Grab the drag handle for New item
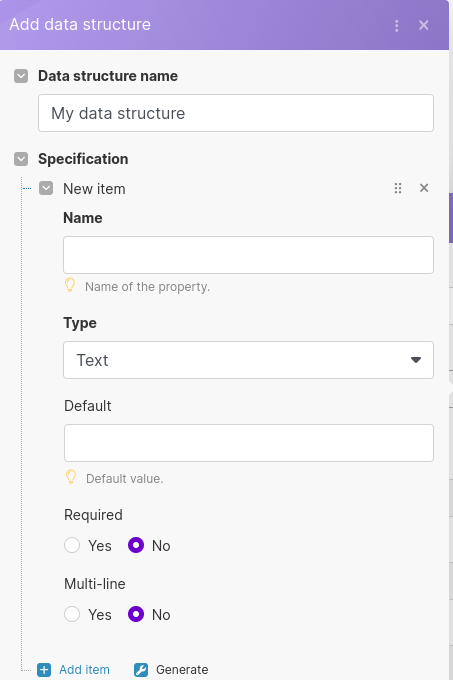453x680 pixels. [398, 188]
